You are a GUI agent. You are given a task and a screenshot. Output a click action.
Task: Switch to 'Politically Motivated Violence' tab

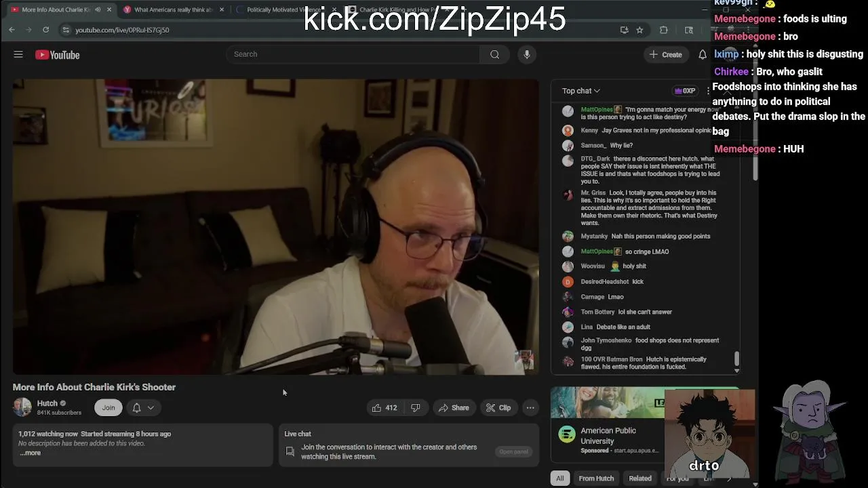pyautogui.click(x=286, y=9)
